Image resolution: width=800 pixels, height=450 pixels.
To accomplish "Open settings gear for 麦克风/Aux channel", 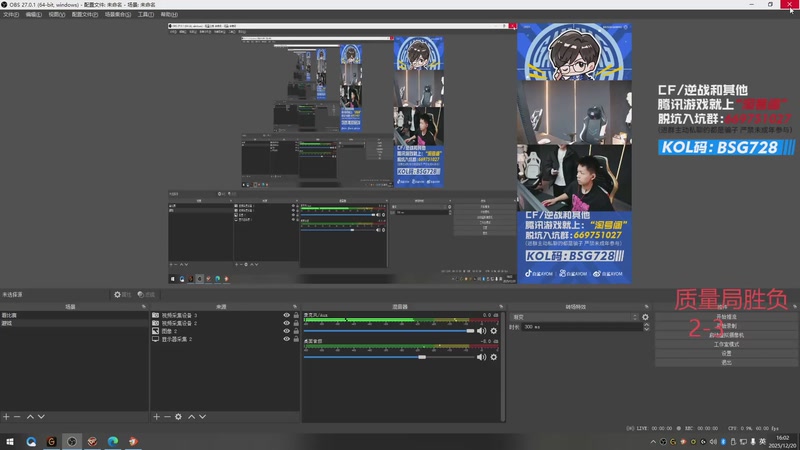I will point(493,331).
